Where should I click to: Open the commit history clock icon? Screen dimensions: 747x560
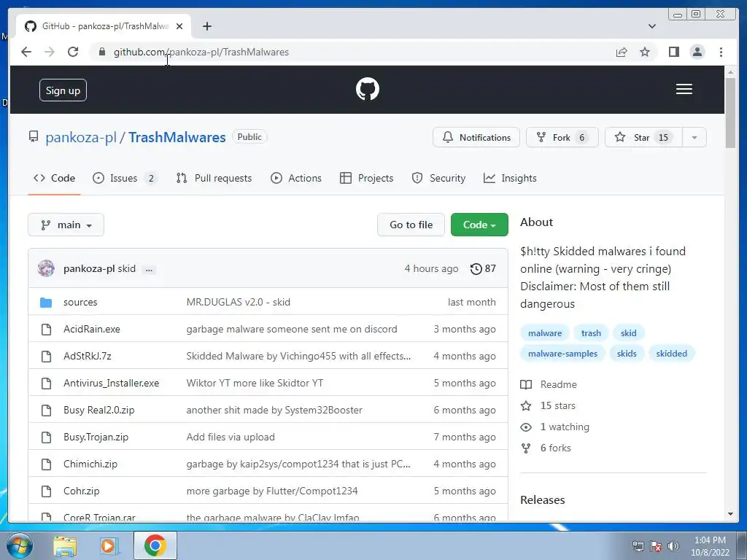(x=476, y=268)
